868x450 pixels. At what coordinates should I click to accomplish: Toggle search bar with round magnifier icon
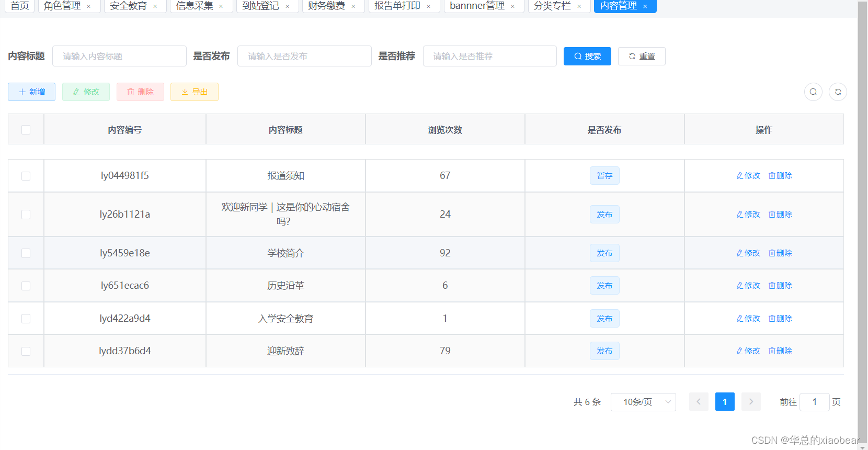813,92
